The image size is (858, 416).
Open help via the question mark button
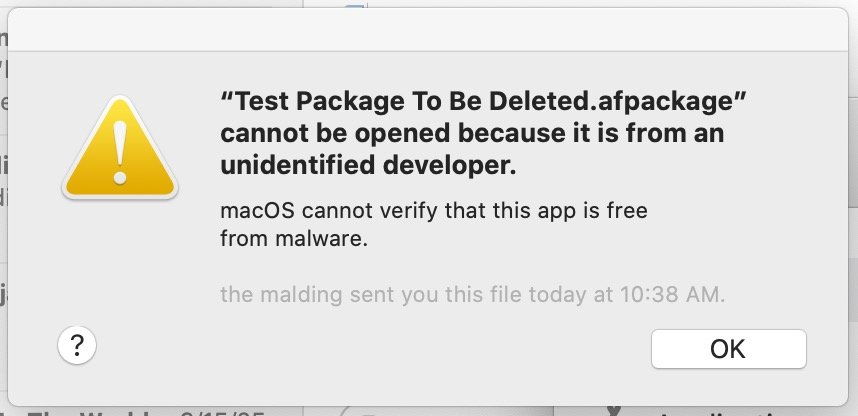pos(77,345)
